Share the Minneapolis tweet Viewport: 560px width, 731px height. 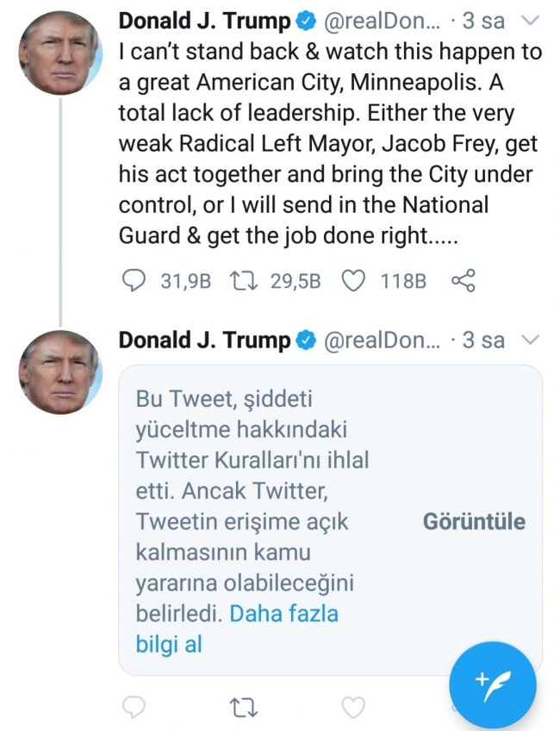[463, 281]
